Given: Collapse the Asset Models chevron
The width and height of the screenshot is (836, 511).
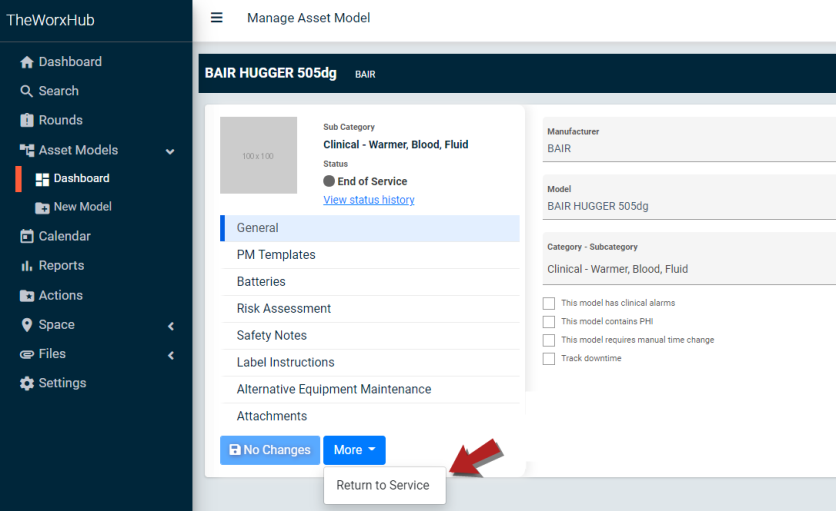Looking at the screenshot, I should [170, 151].
